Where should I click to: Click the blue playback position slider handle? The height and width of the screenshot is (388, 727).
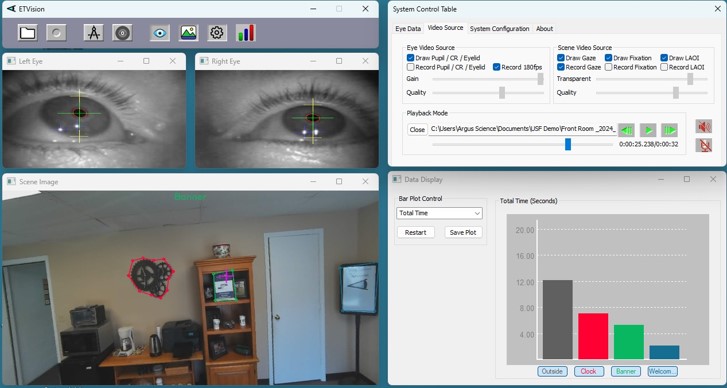[x=568, y=145]
